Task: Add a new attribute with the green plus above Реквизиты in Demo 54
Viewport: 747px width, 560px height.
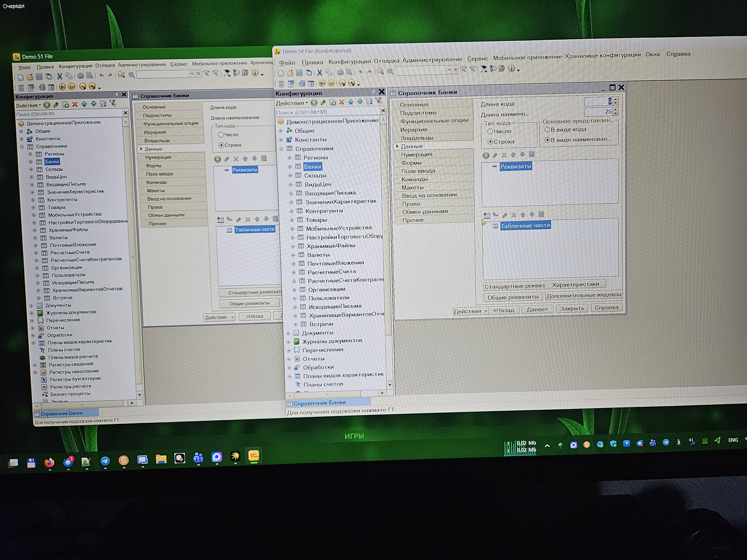Action: click(486, 155)
